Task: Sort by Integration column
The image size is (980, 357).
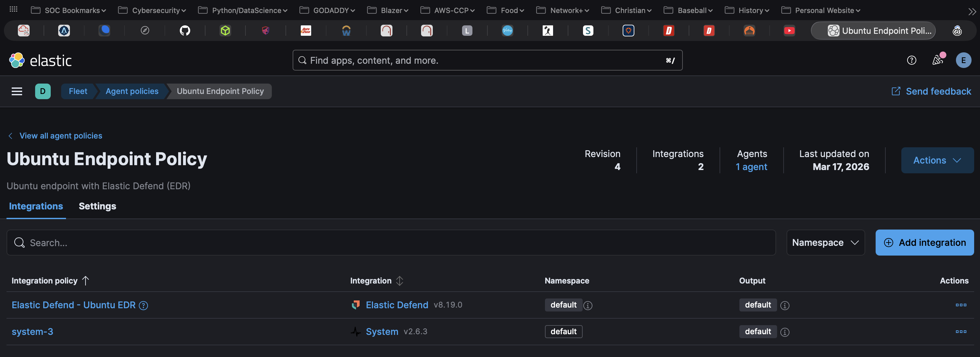Action: coord(376,281)
